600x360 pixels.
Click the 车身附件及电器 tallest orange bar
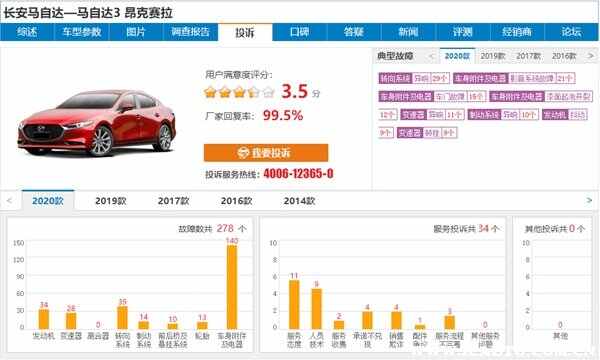[x=232, y=287]
